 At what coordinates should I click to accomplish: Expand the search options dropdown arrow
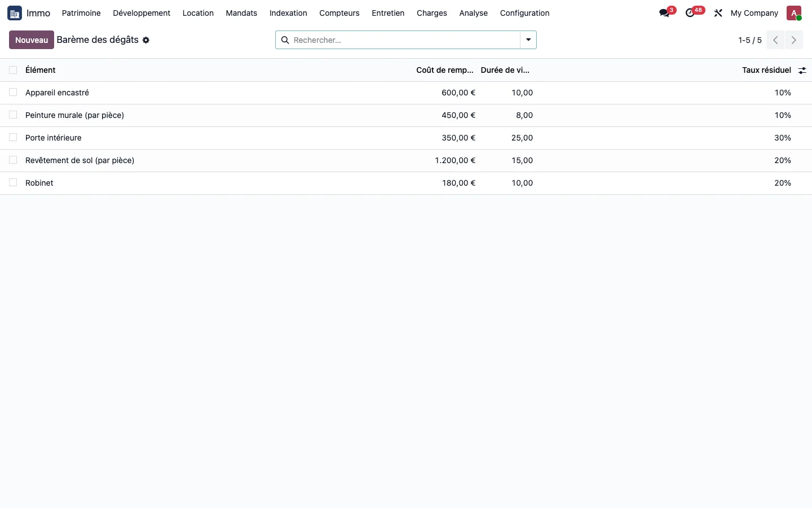tap(528, 40)
